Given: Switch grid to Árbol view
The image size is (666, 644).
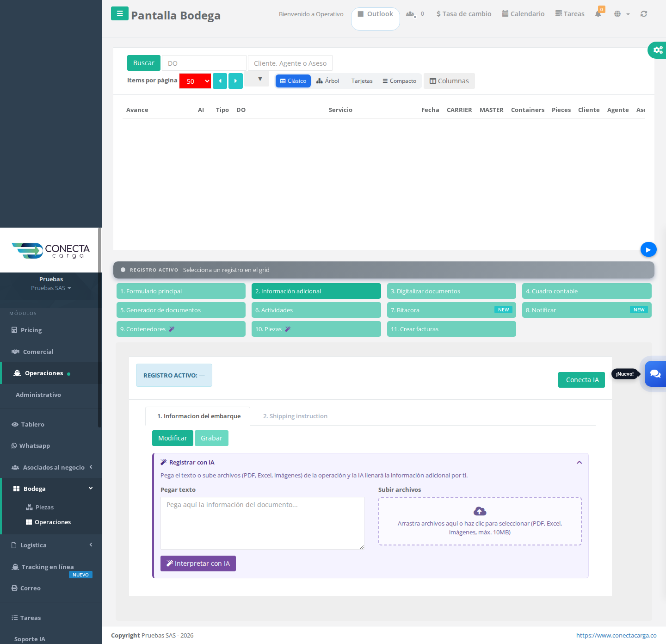Looking at the screenshot, I should click(x=328, y=81).
